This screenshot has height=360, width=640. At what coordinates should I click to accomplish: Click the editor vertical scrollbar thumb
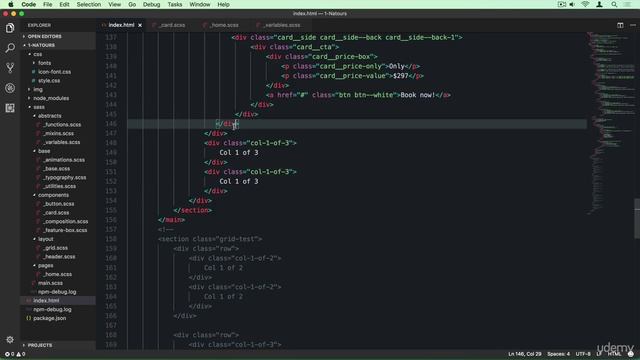[x=637, y=218]
